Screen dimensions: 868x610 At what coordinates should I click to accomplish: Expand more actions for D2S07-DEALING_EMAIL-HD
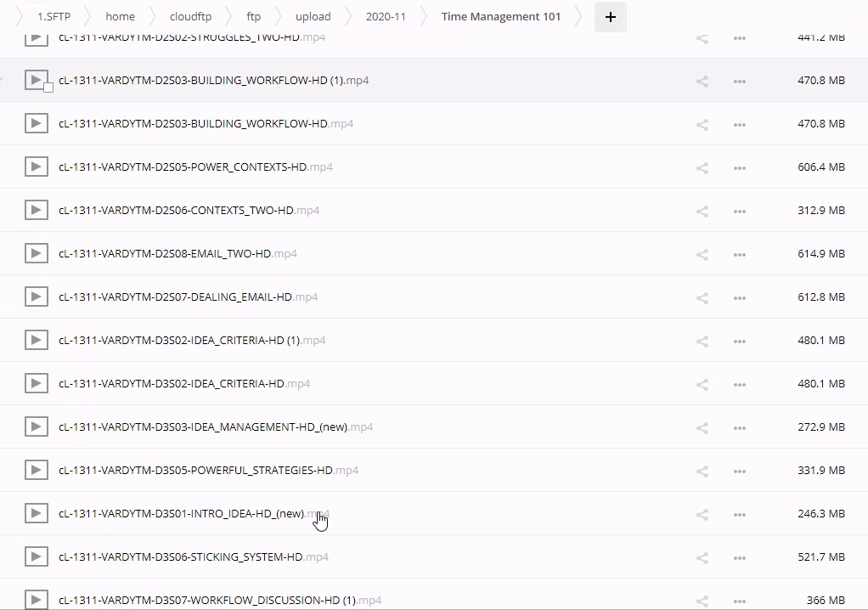[739, 298]
